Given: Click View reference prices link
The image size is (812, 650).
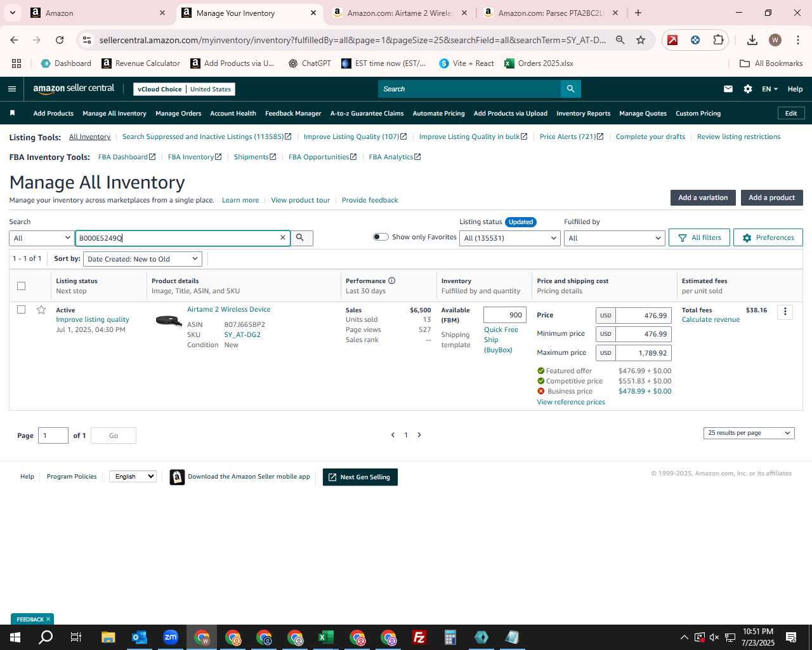Looking at the screenshot, I should (x=571, y=402).
